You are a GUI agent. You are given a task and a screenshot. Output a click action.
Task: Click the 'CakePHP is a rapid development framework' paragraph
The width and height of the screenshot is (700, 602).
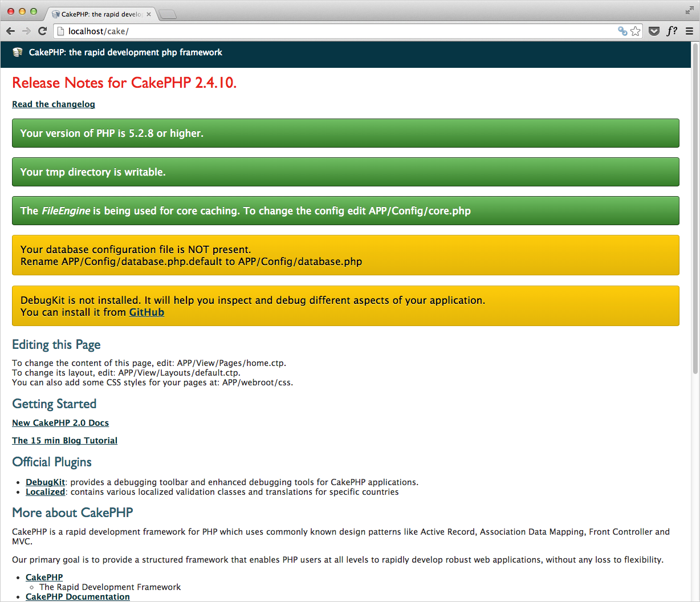click(341, 536)
